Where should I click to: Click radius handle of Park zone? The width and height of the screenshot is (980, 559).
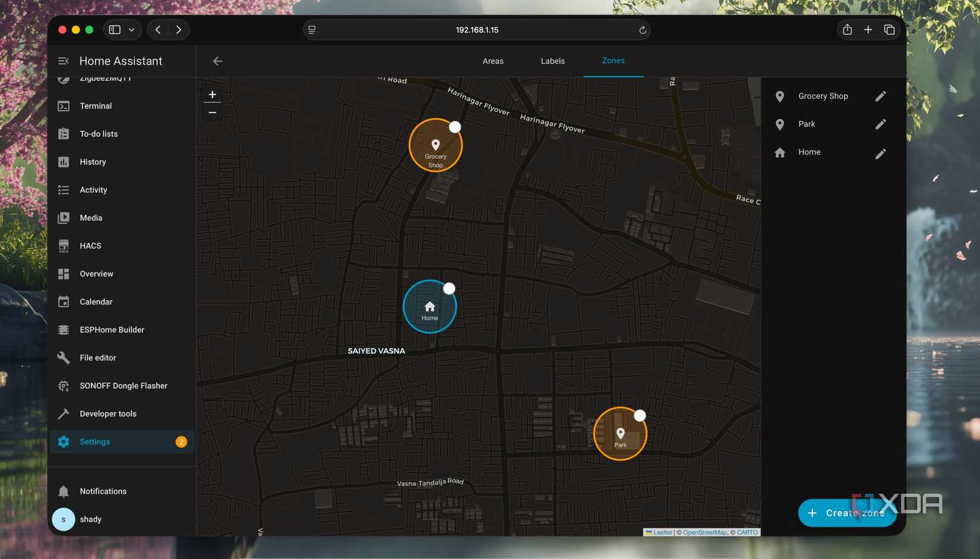[x=640, y=415]
